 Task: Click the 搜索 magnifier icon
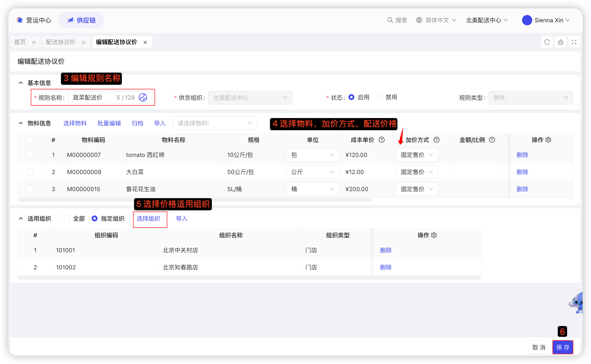(x=390, y=20)
